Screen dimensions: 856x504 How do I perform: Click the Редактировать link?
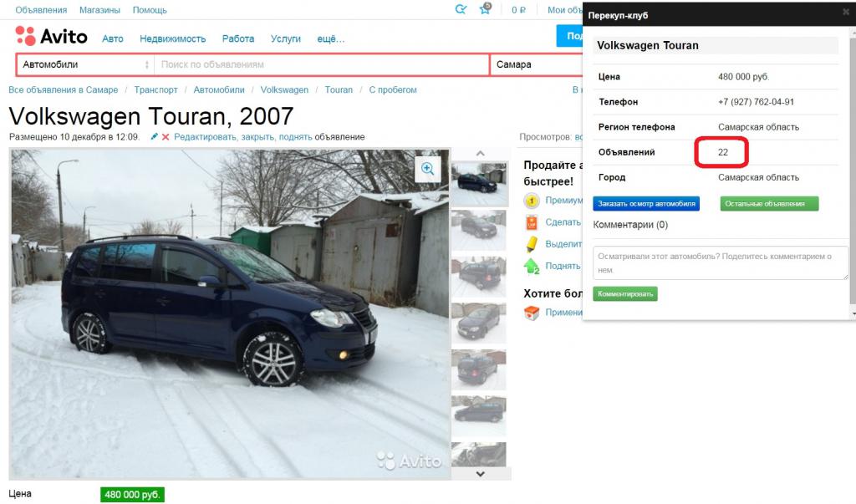206,137
